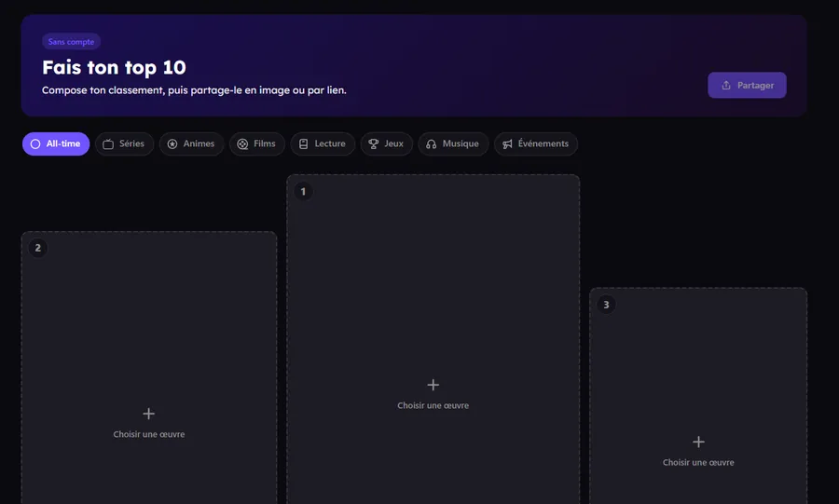
Task: Open the Jeux category tab
Action: (386, 143)
